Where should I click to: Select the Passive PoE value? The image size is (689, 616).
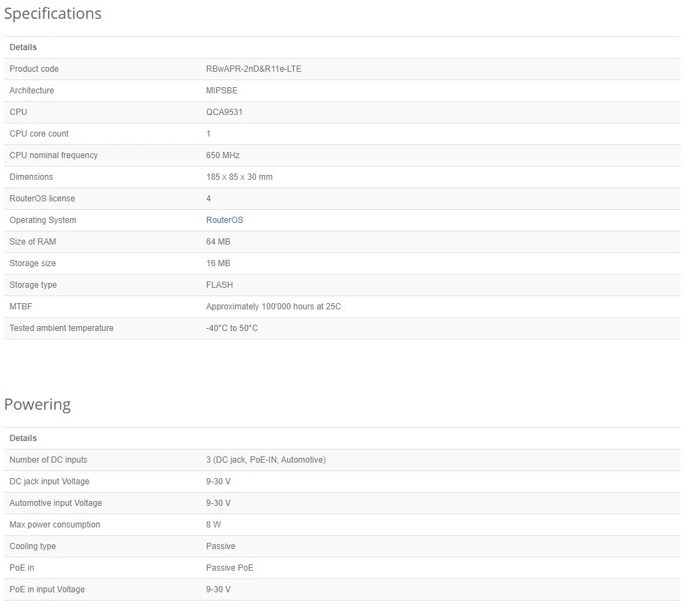[x=229, y=568]
